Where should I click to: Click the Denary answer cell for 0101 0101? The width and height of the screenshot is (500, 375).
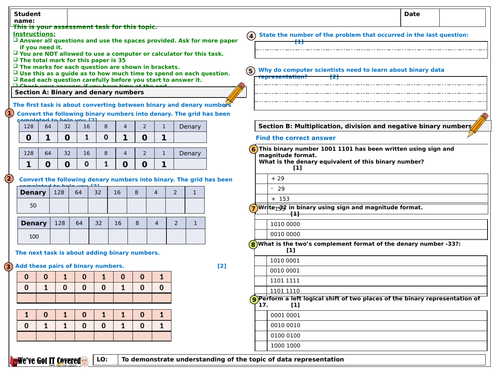[x=190, y=137]
